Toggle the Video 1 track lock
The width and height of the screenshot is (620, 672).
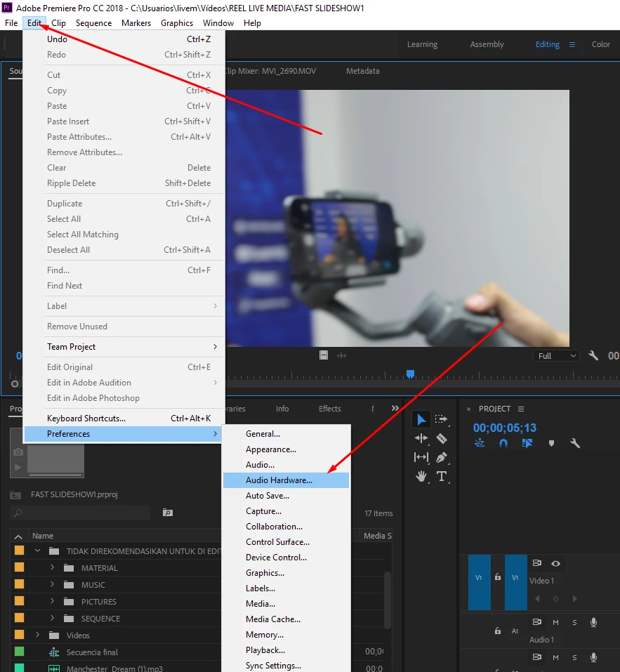click(x=497, y=577)
